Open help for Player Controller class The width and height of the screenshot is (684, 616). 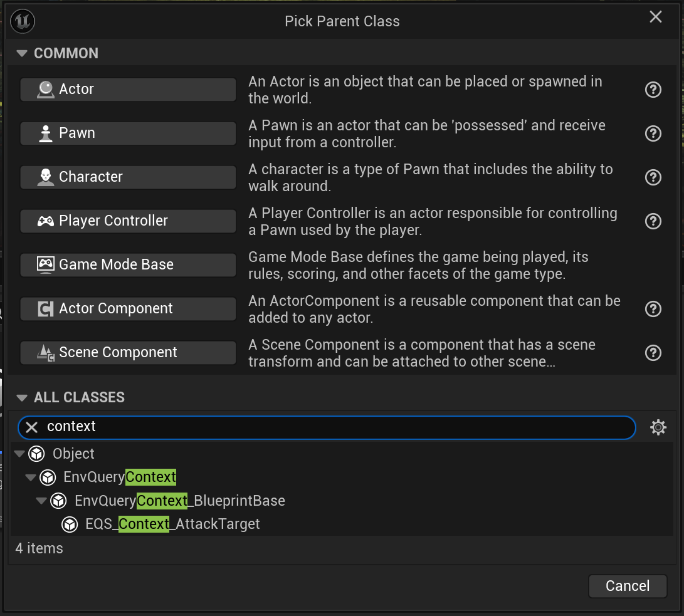pyautogui.click(x=653, y=221)
